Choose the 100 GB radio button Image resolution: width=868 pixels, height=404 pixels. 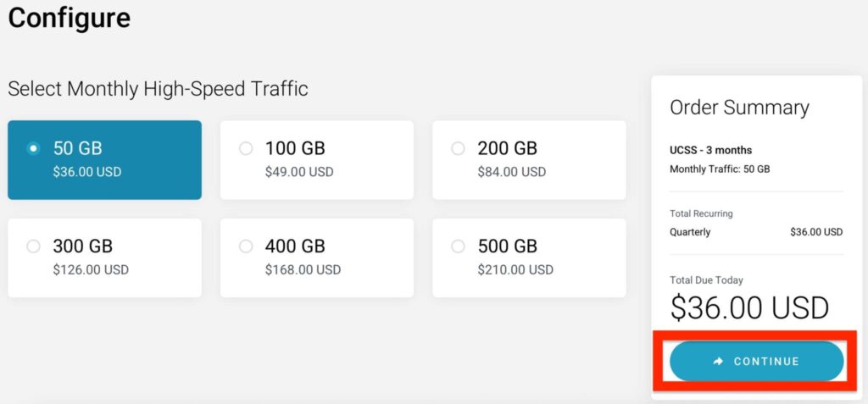[x=246, y=148]
